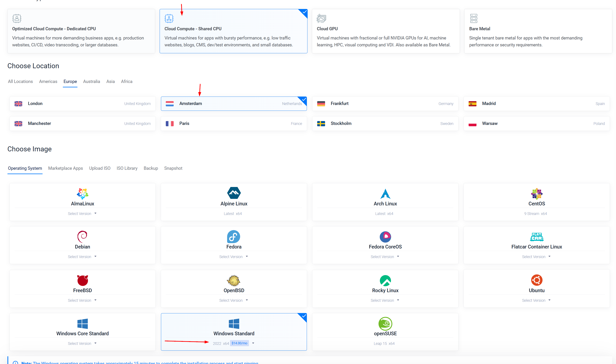The height and width of the screenshot is (364, 616).
Task: Select the Windows Standard $14.00/mo price option
Action: click(240, 343)
